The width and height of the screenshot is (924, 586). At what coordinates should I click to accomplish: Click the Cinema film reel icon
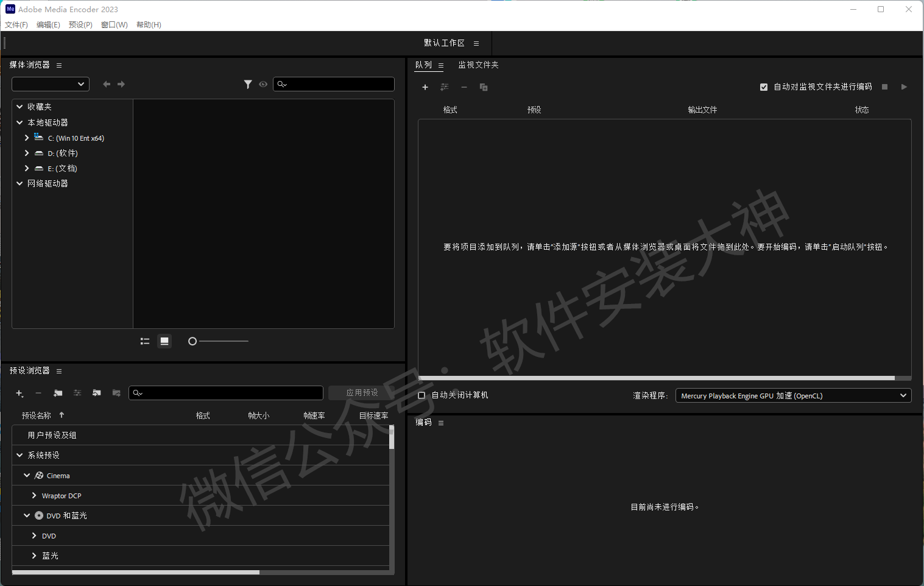point(39,475)
